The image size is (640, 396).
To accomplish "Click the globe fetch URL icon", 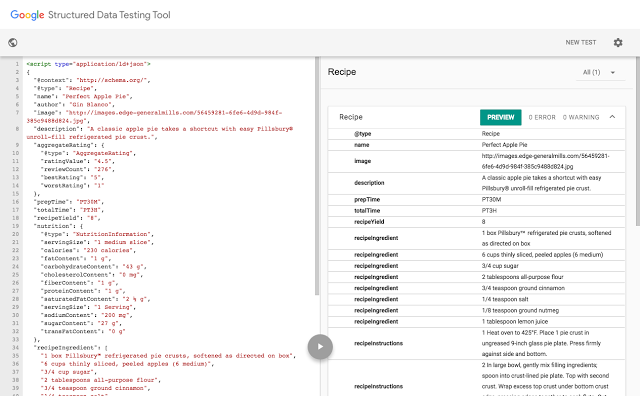I will [x=13, y=42].
